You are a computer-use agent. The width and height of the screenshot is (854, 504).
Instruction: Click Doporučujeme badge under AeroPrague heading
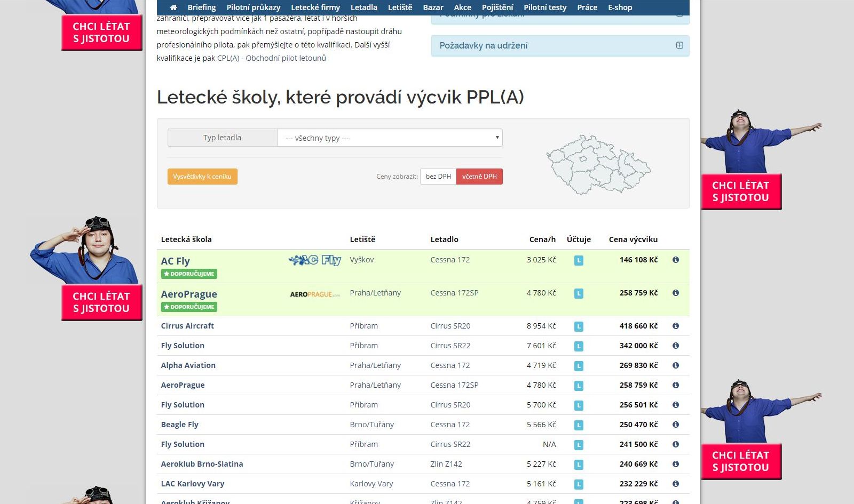(x=189, y=307)
